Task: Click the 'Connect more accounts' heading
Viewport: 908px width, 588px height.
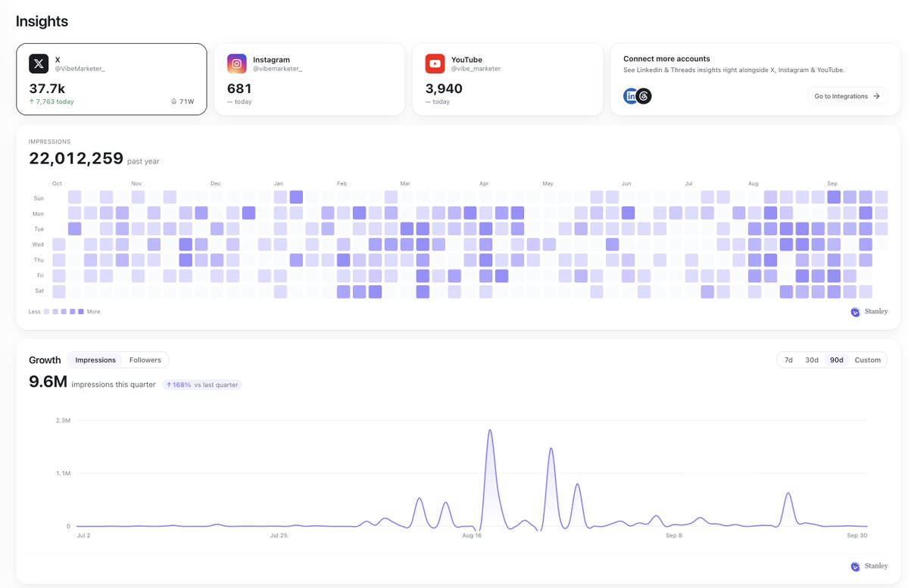Action: click(x=666, y=58)
